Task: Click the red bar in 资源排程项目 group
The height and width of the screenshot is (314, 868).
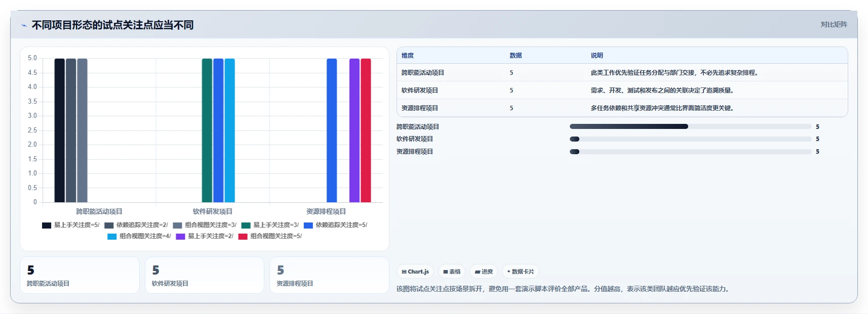Action: coord(366,130)
